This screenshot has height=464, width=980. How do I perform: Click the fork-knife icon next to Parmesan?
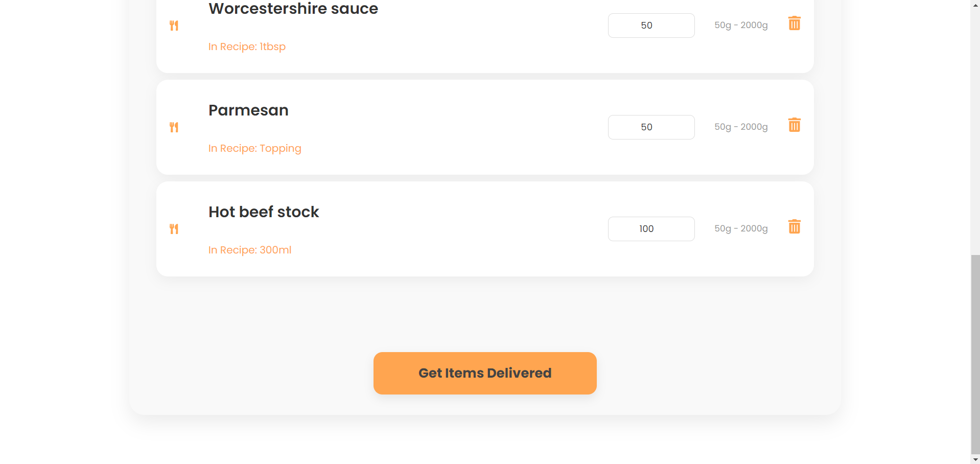(174, 127)
